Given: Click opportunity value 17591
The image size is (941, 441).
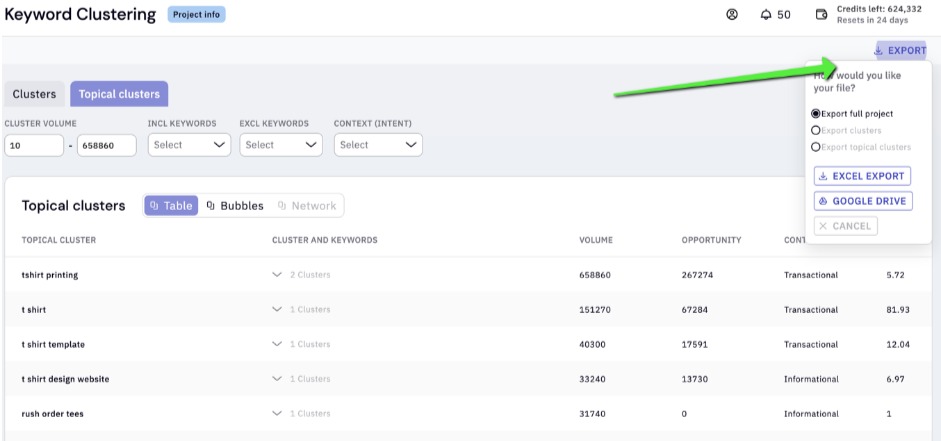Looking at the screenshot, I should coord(695,344).
